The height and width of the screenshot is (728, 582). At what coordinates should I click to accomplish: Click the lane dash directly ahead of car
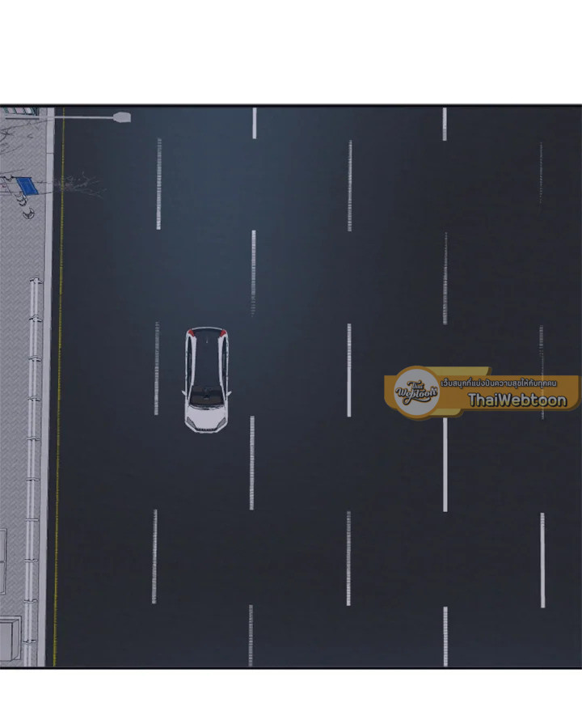(252, 462)
